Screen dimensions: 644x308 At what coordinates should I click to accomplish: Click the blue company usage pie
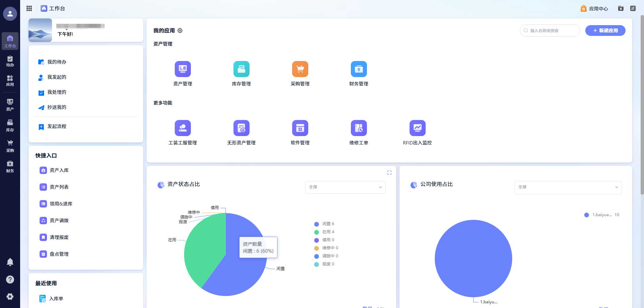click(473, 258)
